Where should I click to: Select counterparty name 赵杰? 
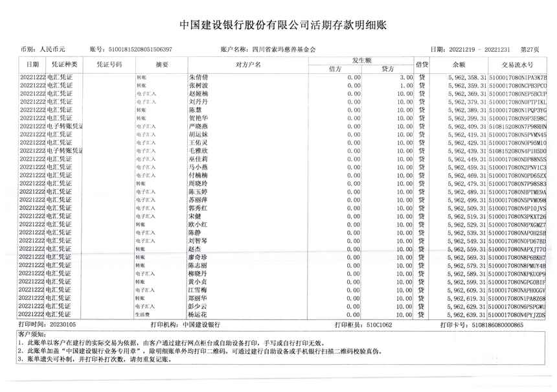tap(195, 249)
